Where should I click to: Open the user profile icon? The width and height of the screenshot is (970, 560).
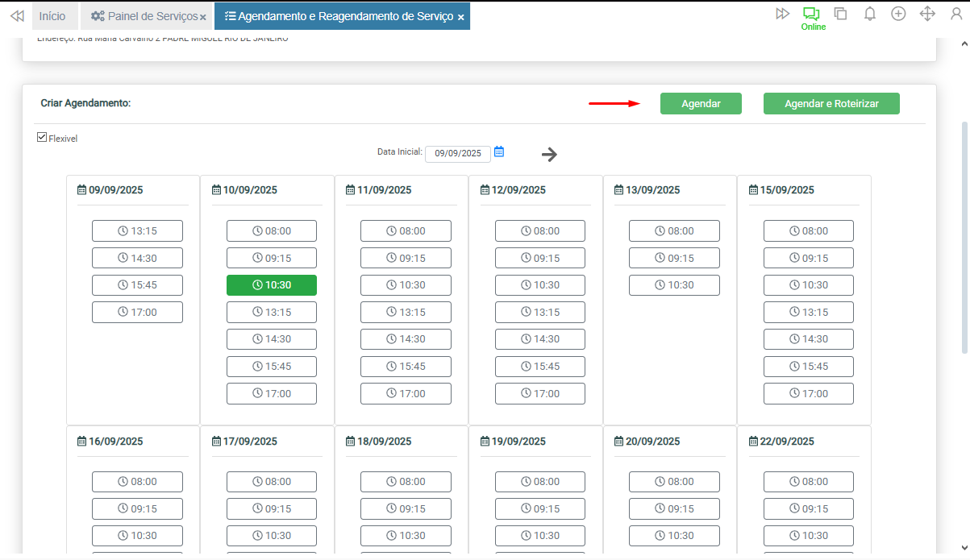(955, 14)
